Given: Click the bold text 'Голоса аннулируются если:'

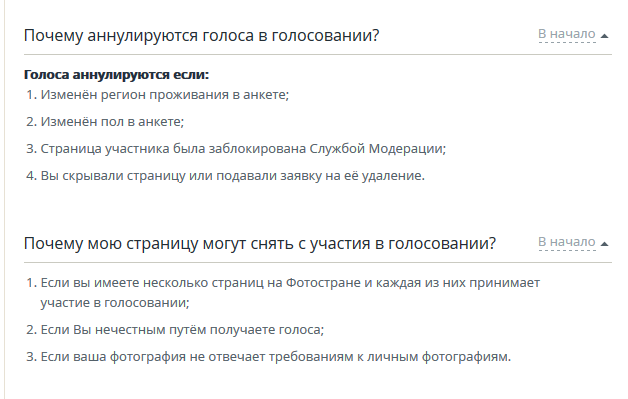Looking at the screenshot, I should point(117,75).
